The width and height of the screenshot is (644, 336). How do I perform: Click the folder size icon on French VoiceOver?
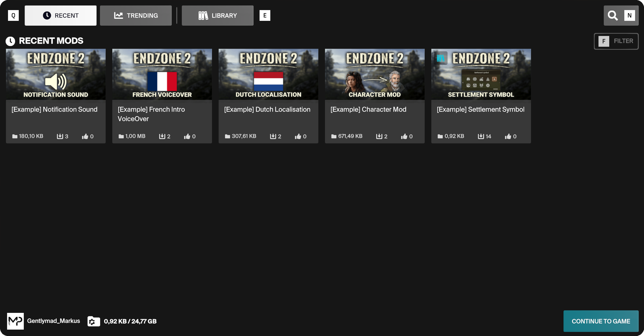coord(121,136)
